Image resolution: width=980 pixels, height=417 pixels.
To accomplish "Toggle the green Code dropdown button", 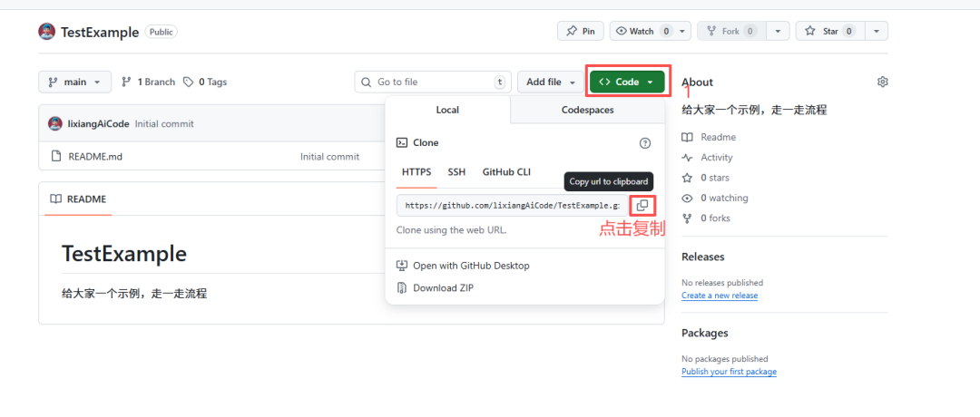I will (x=627, y=82).
